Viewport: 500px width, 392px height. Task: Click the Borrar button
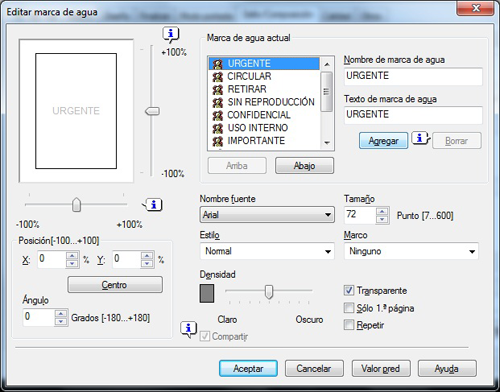pyautogui.click(x=457, y=141)
